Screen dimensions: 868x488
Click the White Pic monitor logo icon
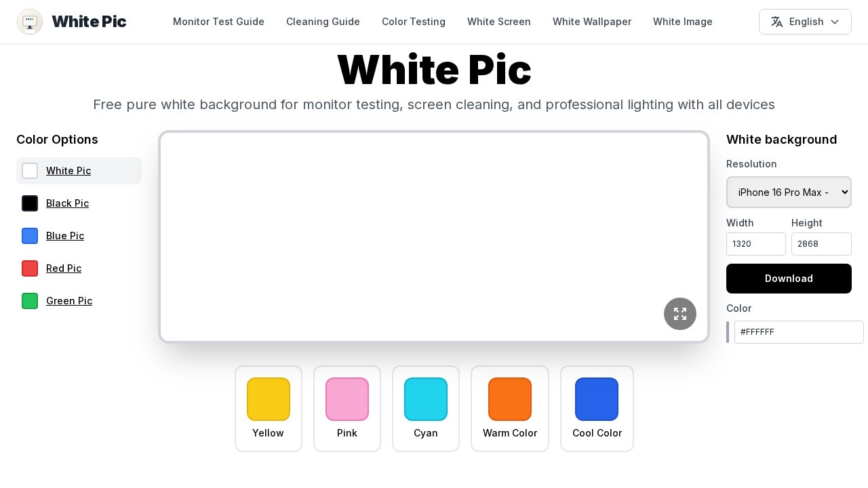(30, 22)
